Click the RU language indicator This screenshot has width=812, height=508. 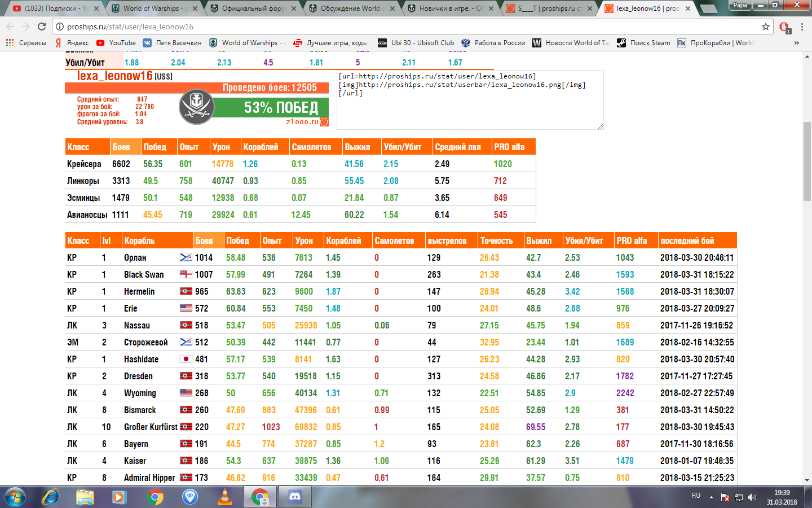[696, 496]
